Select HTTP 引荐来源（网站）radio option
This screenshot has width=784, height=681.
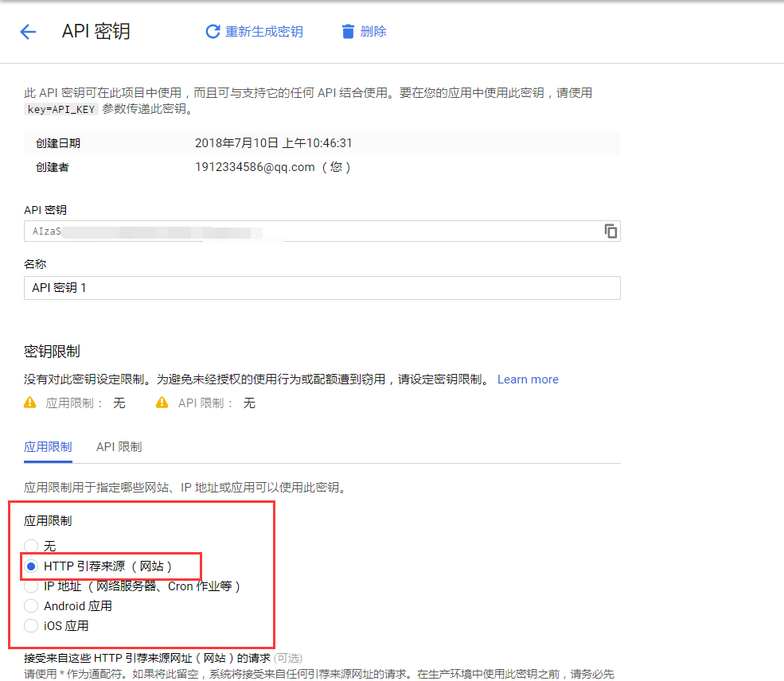click(31, 566)
